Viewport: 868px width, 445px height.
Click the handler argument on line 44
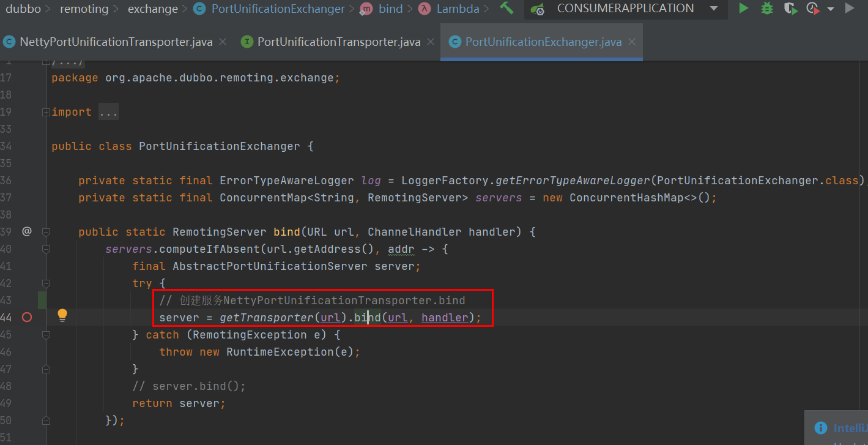click(x=445, y=318)
